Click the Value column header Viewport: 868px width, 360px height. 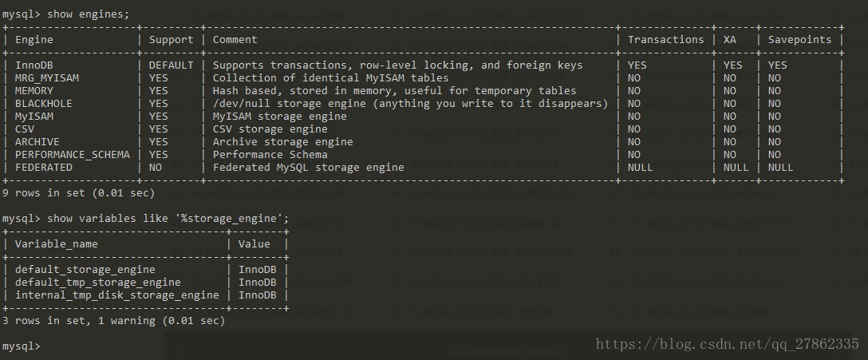click(x=254, y=244)
